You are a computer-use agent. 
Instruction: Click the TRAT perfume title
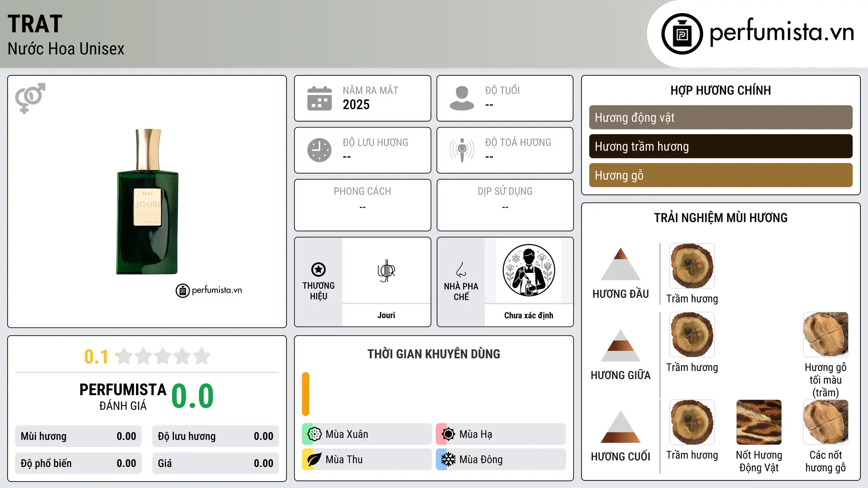[35, 24]
